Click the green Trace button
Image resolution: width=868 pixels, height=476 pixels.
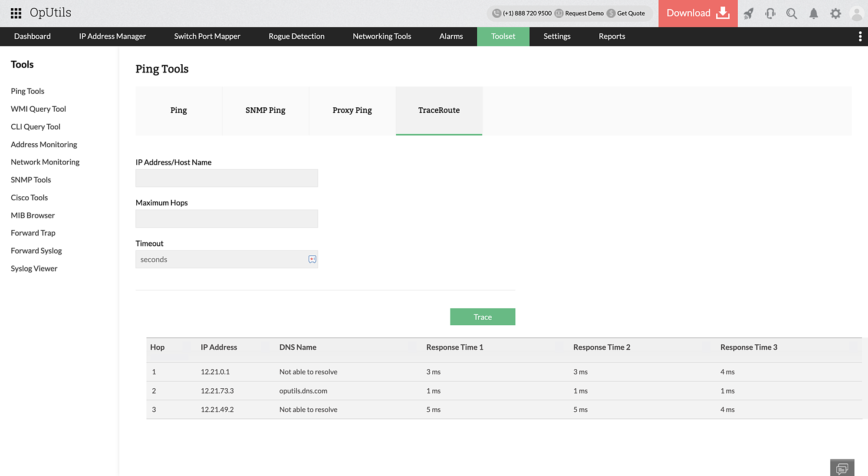click(483, 317)
